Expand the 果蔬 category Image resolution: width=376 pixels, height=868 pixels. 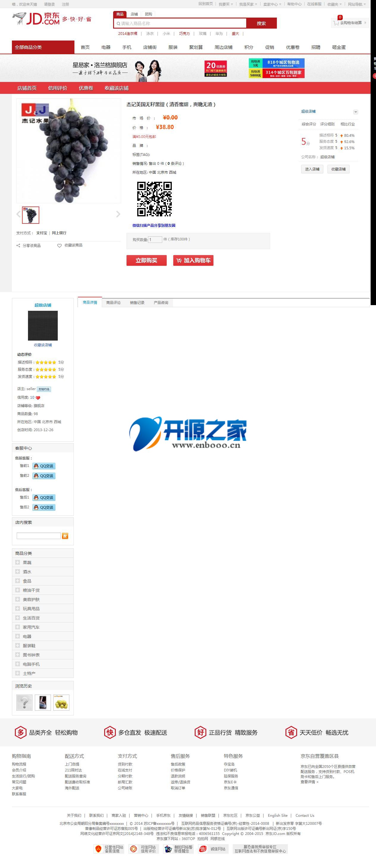click(18, 562)
